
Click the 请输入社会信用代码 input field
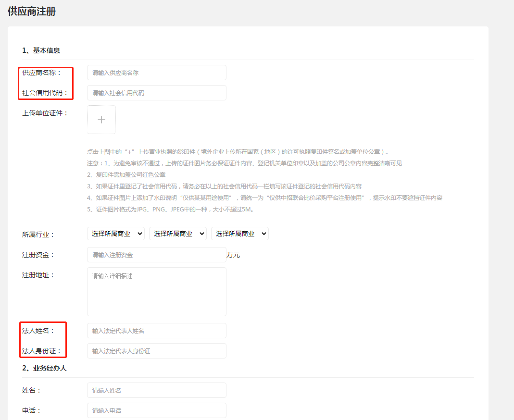157,93
